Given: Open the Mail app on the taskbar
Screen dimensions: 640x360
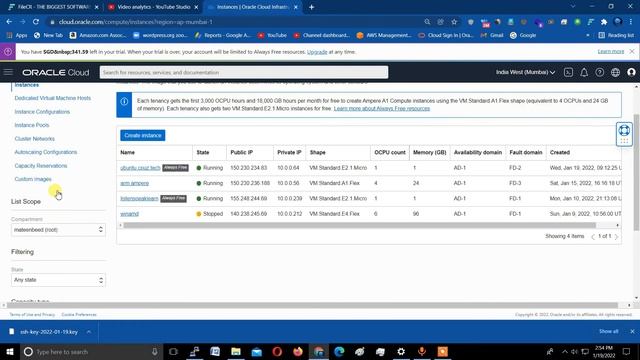Looking at the screenshot, I should (256, 351).
